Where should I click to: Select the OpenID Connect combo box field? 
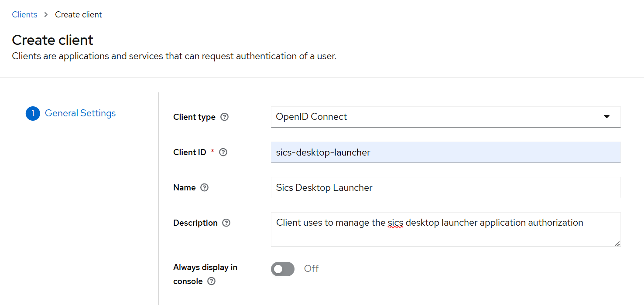(x=445, y=117)
